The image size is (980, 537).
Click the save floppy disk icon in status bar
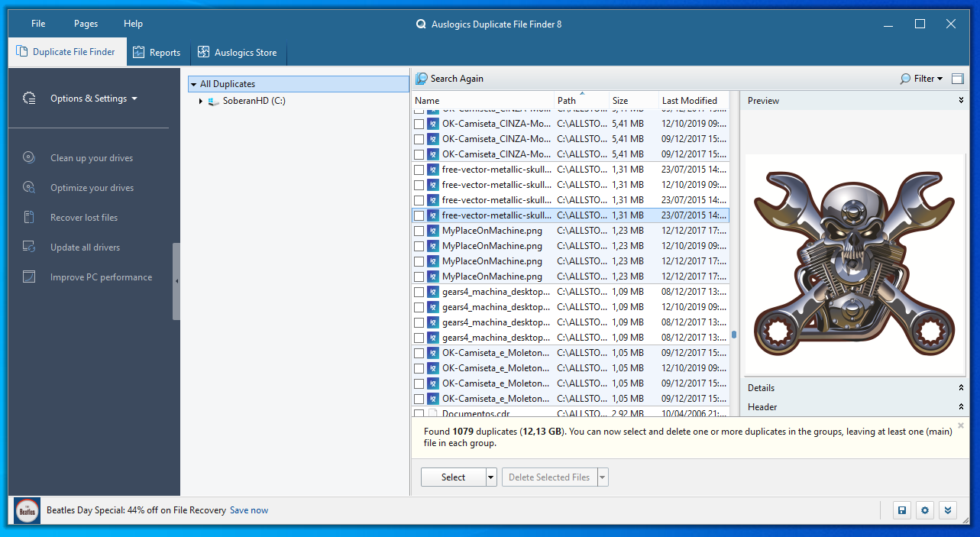tap(902, 510)
